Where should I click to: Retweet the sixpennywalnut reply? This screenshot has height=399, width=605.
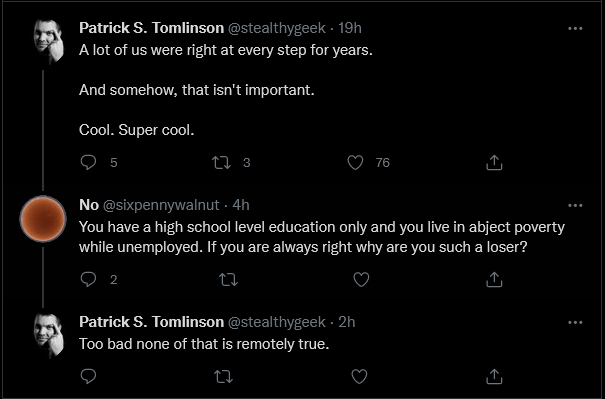tap(228, 279)
